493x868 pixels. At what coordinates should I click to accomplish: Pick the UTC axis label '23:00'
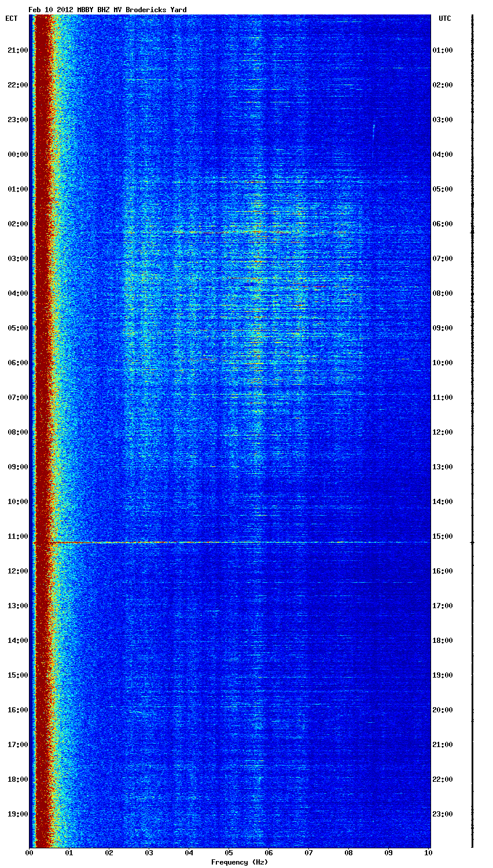pyautogui.click(x=443, y=814)
